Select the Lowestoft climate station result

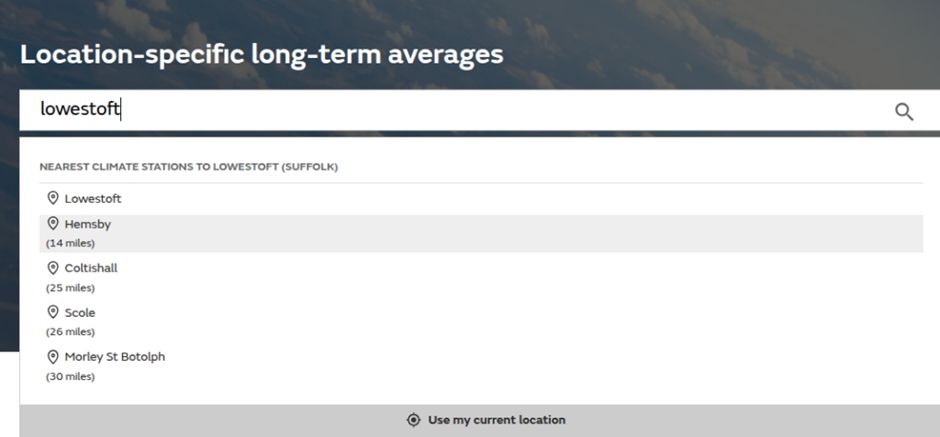point(93,199)
